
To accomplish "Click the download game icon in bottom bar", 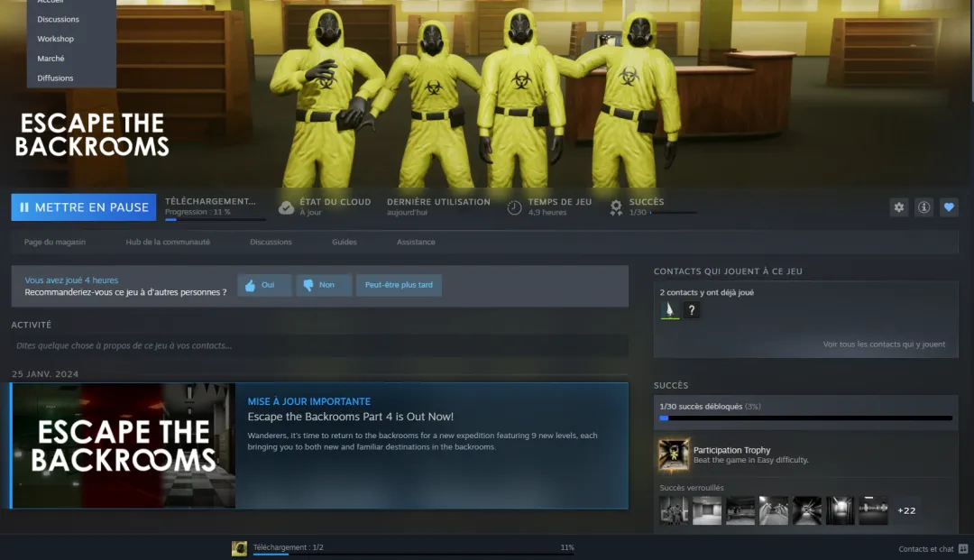I will pyautogui.click(x=239, y=548).
